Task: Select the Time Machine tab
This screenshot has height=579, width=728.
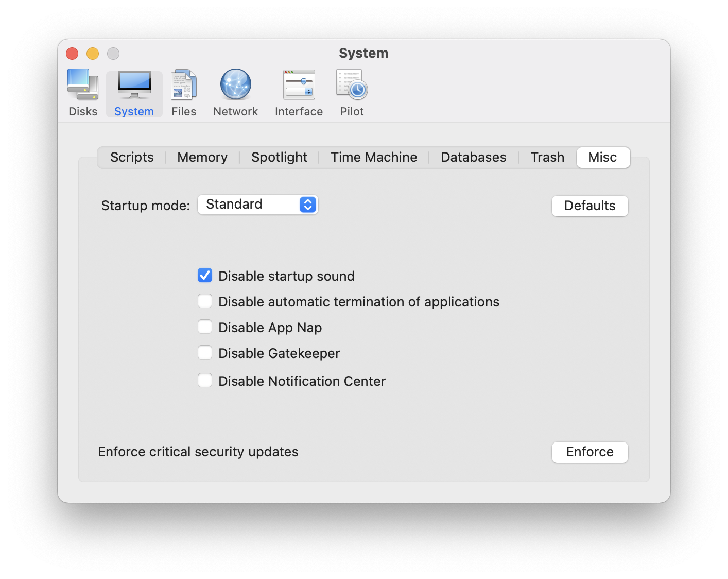Action: pos(374,158)
